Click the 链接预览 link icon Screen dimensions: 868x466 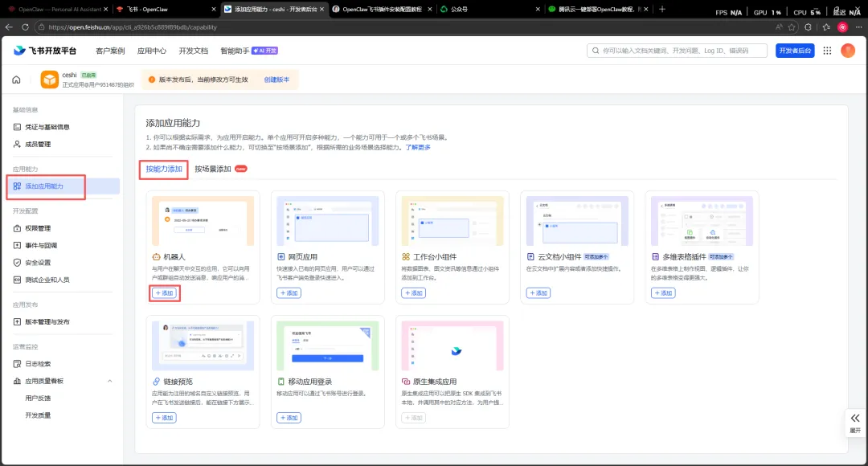click(157, 382)
